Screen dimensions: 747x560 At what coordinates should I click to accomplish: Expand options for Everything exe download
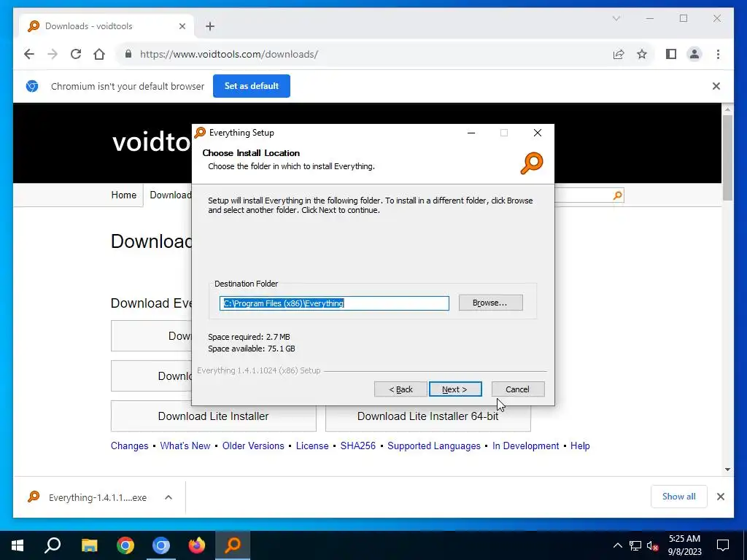pos(169,497)
